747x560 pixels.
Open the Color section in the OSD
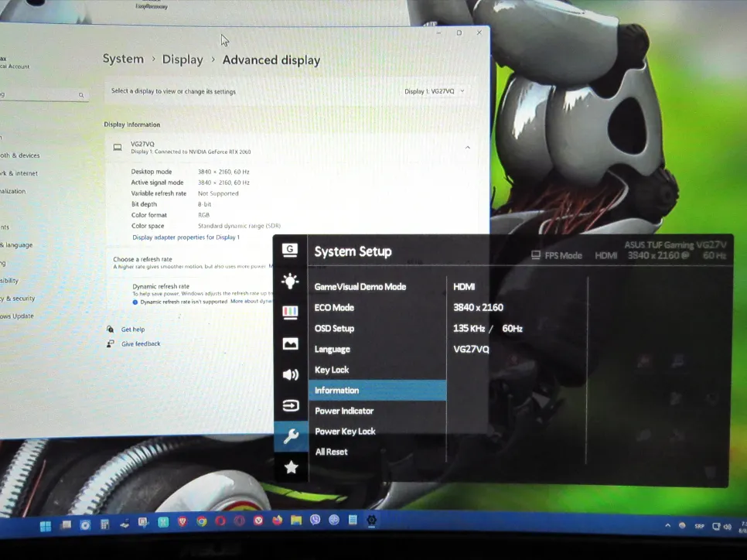(x=290, y=312)
